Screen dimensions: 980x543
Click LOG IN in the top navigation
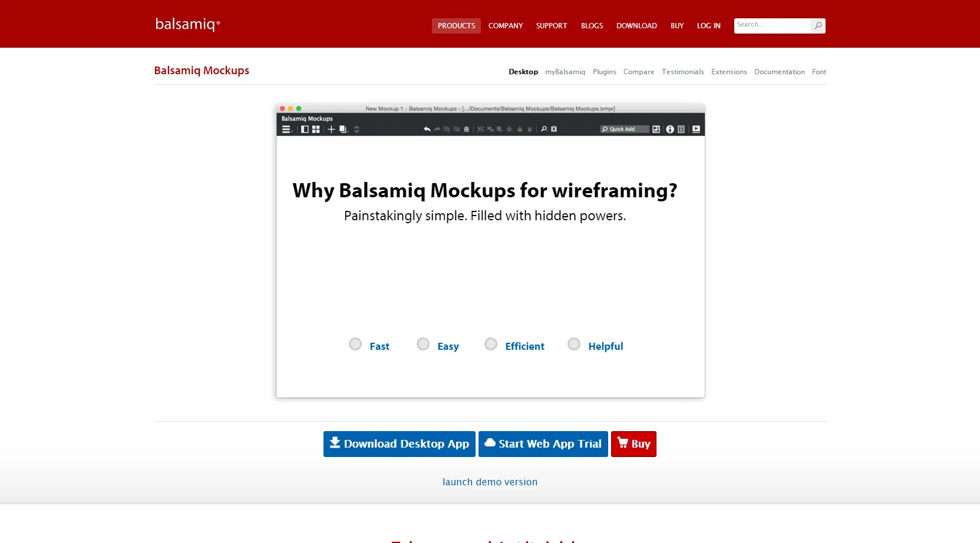click(708, 26)
